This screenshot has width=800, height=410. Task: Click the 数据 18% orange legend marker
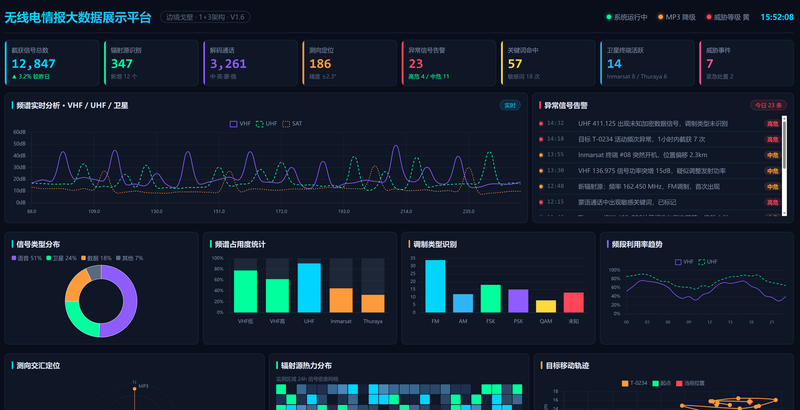(84, 259)
